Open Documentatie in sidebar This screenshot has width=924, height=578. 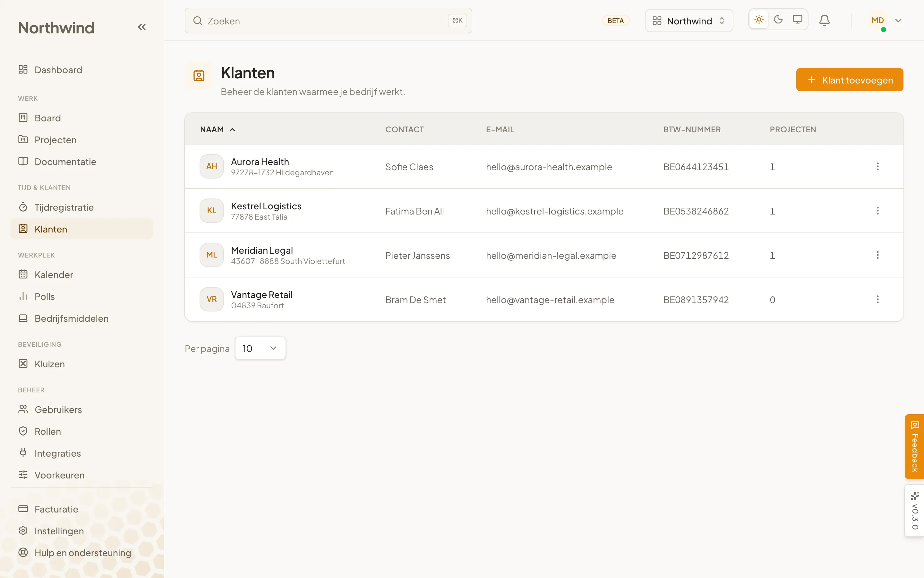(x=82, y=162)
